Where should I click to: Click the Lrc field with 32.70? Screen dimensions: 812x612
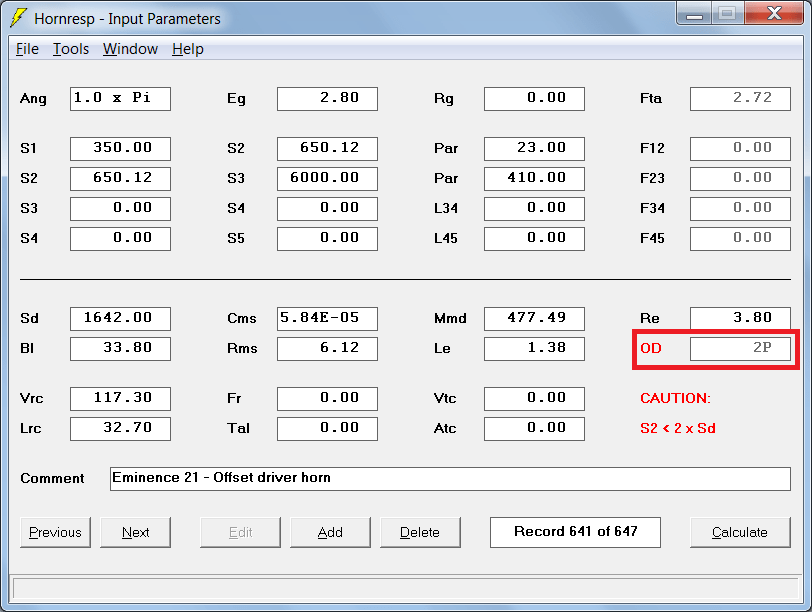120,429
